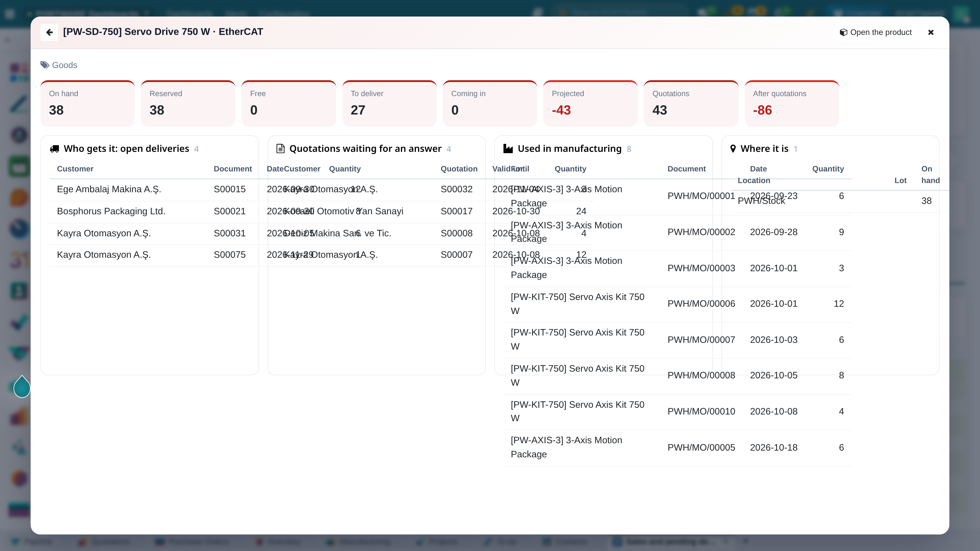Open quotation S00008
Image resolution: width=980 pixels, height=551 pixels.
point(457,234)
